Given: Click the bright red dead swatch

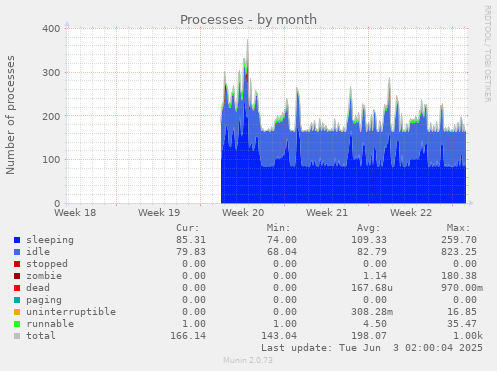Looking at the screenshot, I should point(17,288).
